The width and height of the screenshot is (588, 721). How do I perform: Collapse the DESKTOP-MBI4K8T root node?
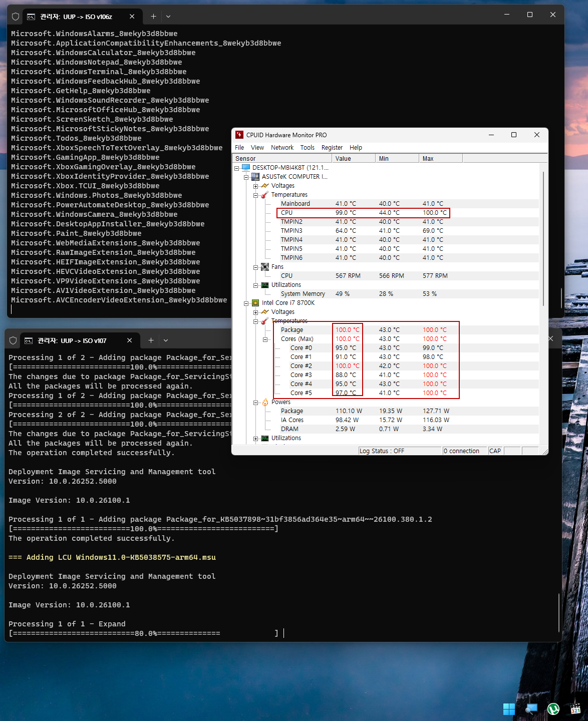[x=236, y=168]
